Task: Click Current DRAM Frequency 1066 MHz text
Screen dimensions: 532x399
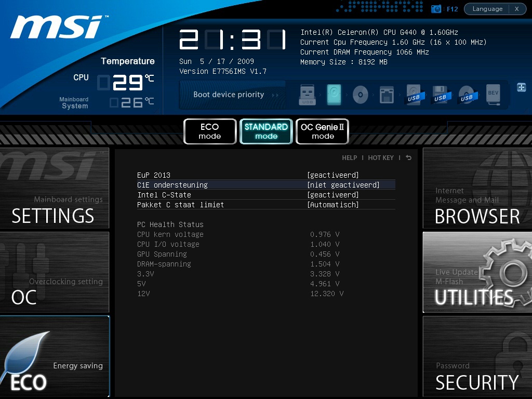Action: click(x=364, y=52)
